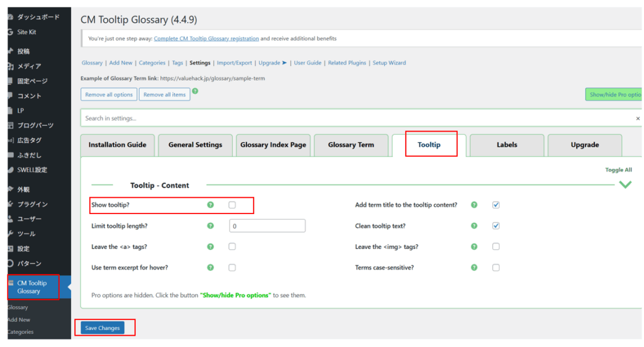Viewport: 644px width, 347px height.
Task: Collapse Tooltip - Content section with chevron
Action: 625,185
